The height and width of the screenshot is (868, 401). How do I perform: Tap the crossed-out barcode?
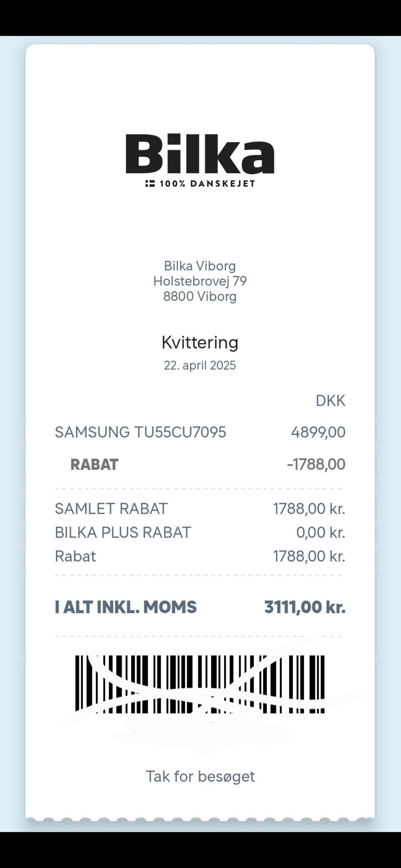pyautogui.click(x=200, y=684)
